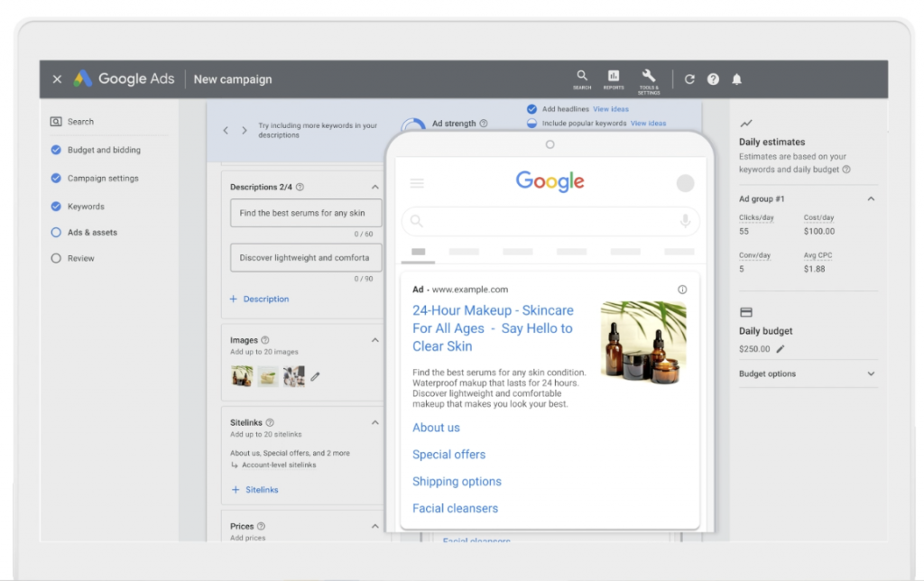The height and width of the screenshot is (581, 924).
Task: Open the Search item in left sidebar
Action: 80,122
